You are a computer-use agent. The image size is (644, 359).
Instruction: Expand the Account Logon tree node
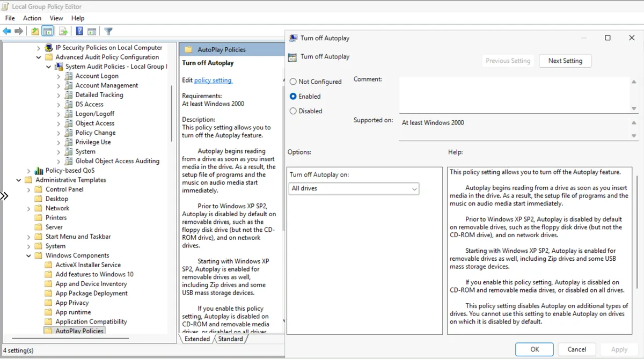(58, 76)
